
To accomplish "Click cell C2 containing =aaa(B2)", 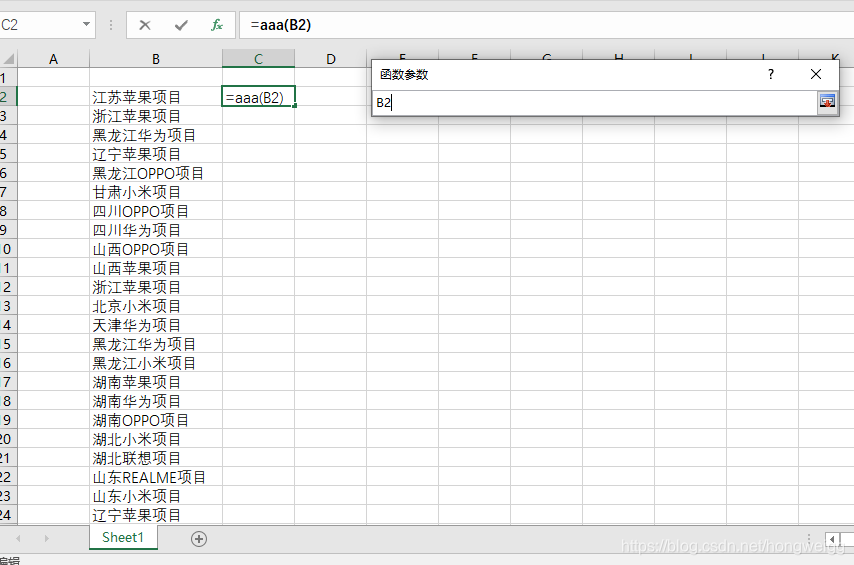I will click(258, 97).
